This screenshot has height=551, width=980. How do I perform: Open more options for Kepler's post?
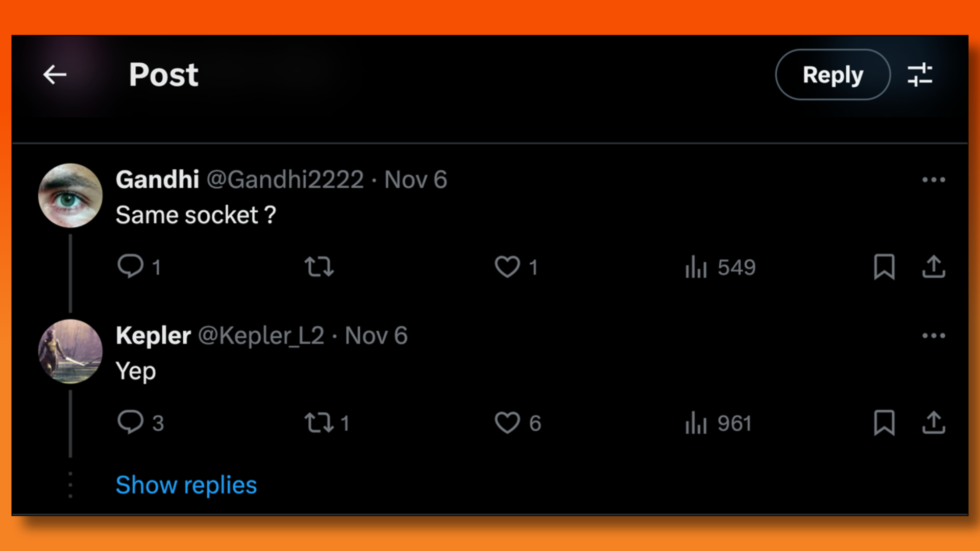(x=934, y=336)
